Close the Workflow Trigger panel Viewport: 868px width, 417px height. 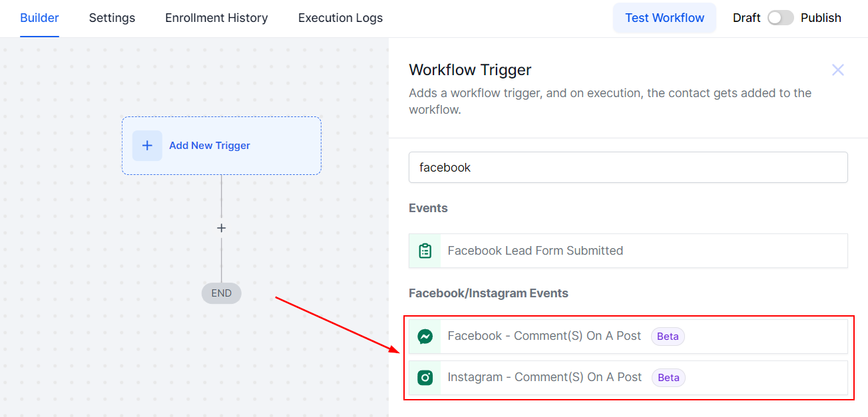837,70
